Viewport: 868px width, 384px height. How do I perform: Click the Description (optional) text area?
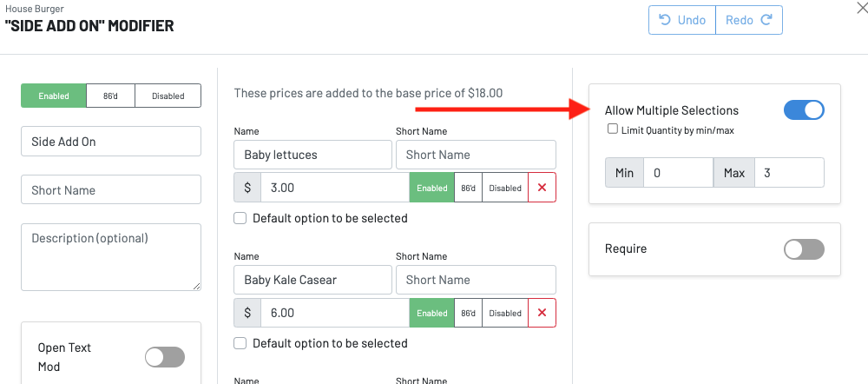tap(110, 257)
